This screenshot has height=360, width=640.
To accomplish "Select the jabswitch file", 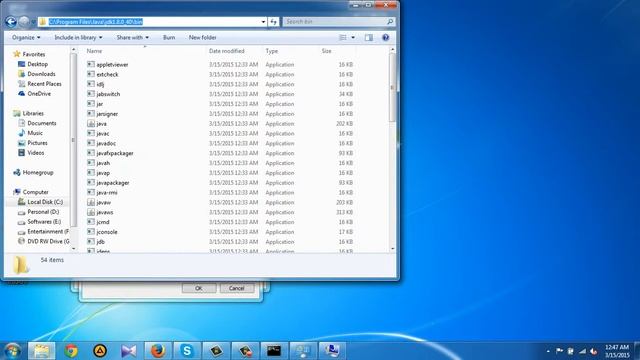I will point(108,94).
